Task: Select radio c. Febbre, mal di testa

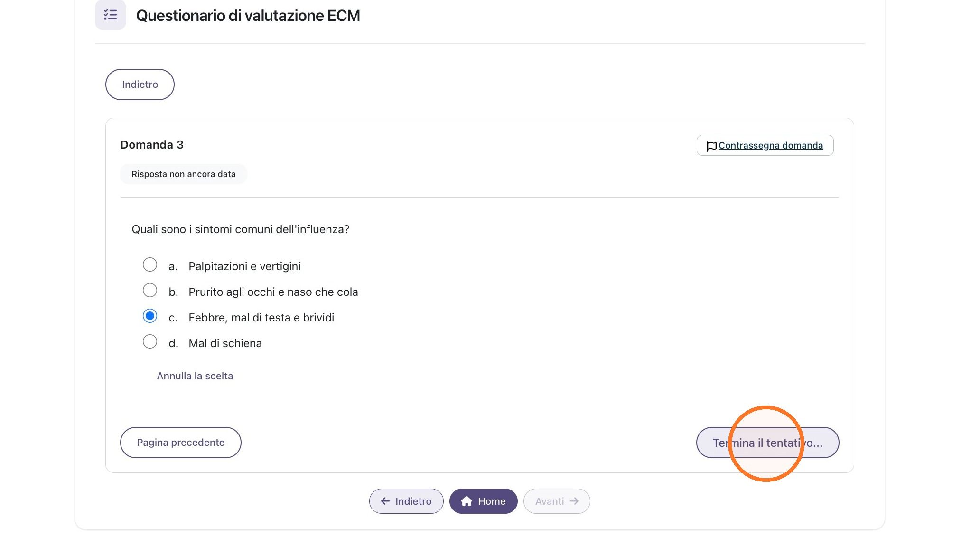Action: (x=150, y=316)
